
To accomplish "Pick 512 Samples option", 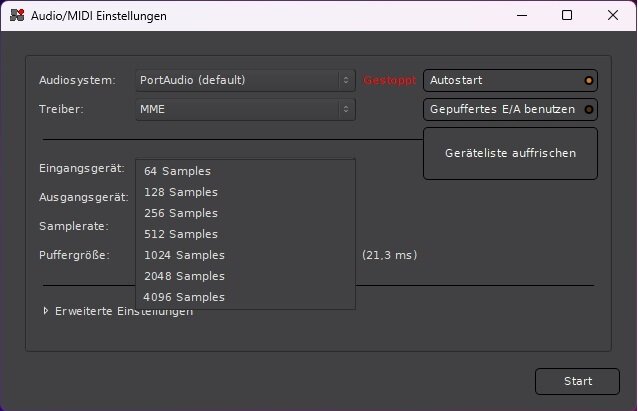I will (245, 234).
